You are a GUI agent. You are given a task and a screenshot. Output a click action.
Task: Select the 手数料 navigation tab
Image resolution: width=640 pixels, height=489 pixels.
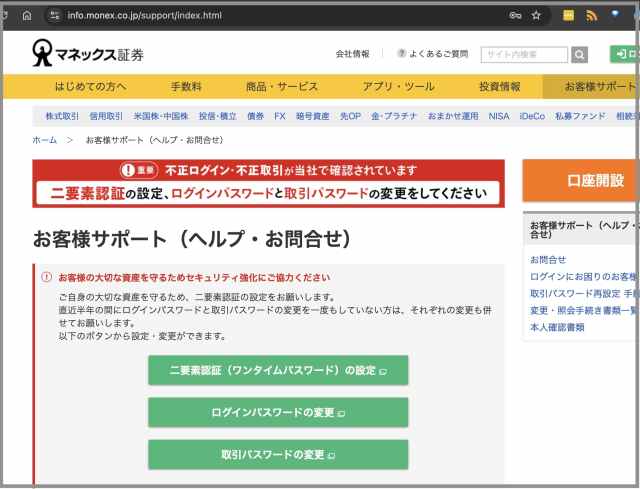pyautogui.click(x=186, y=87)
